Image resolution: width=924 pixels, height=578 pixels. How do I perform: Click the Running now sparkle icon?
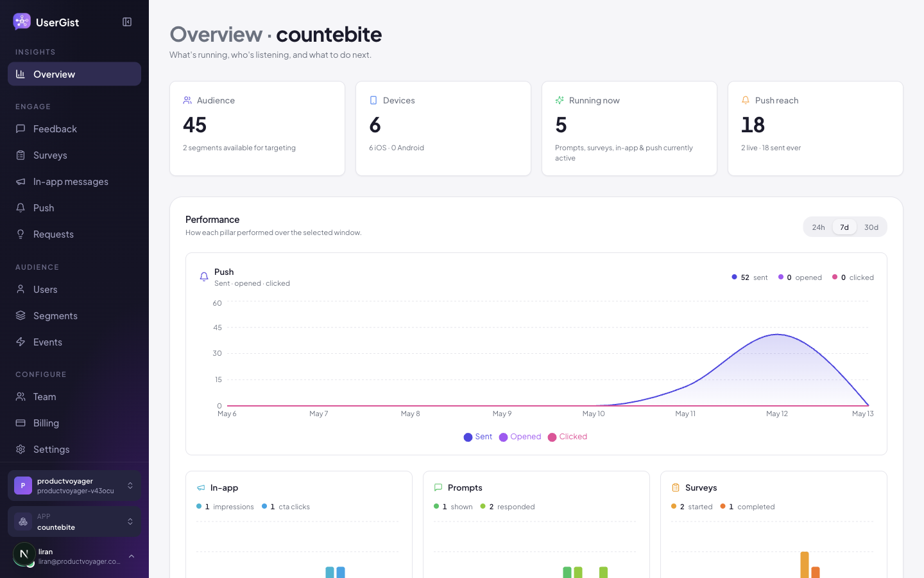[x=560, y=100]
